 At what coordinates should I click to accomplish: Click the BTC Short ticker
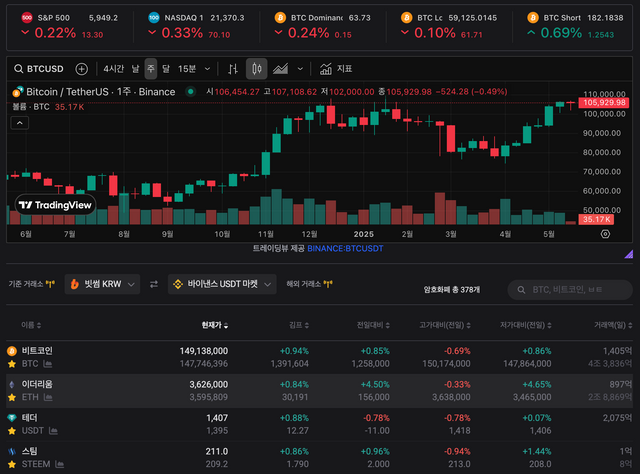tap(576, 27)
